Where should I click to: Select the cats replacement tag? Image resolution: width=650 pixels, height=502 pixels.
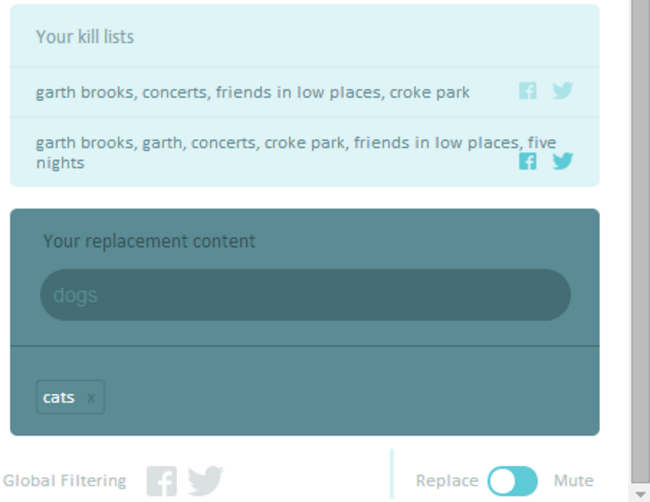click(x=59, y=398)
